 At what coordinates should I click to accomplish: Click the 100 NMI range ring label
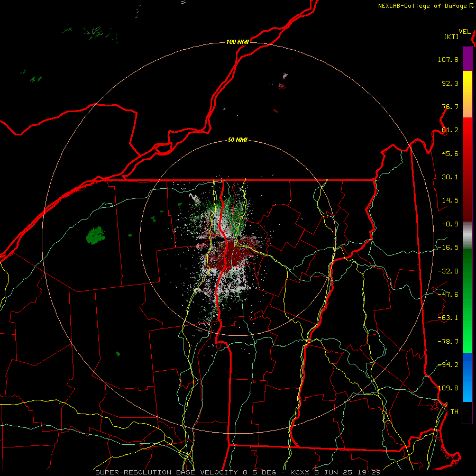pos(237,42)
